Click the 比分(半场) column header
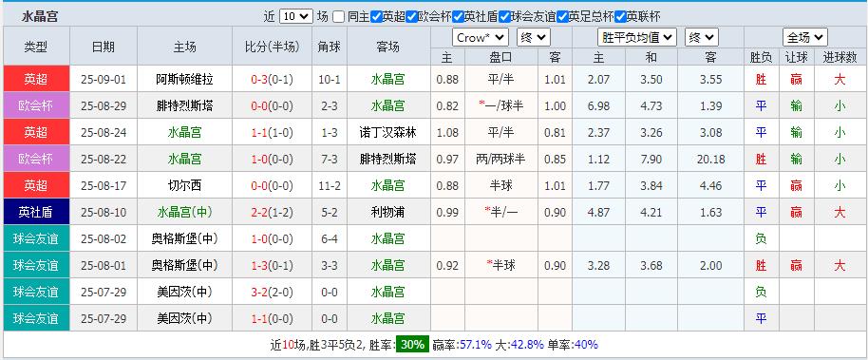The width and height of the screenshot is (868, 360). pyautogui.click(x=272, y=47)
